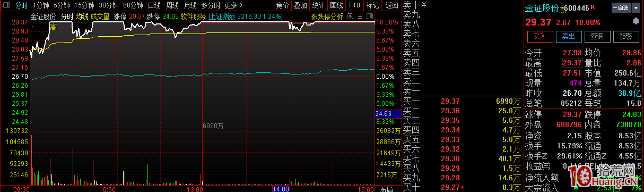Click the 布局 layout button

(x=387, y=189)
